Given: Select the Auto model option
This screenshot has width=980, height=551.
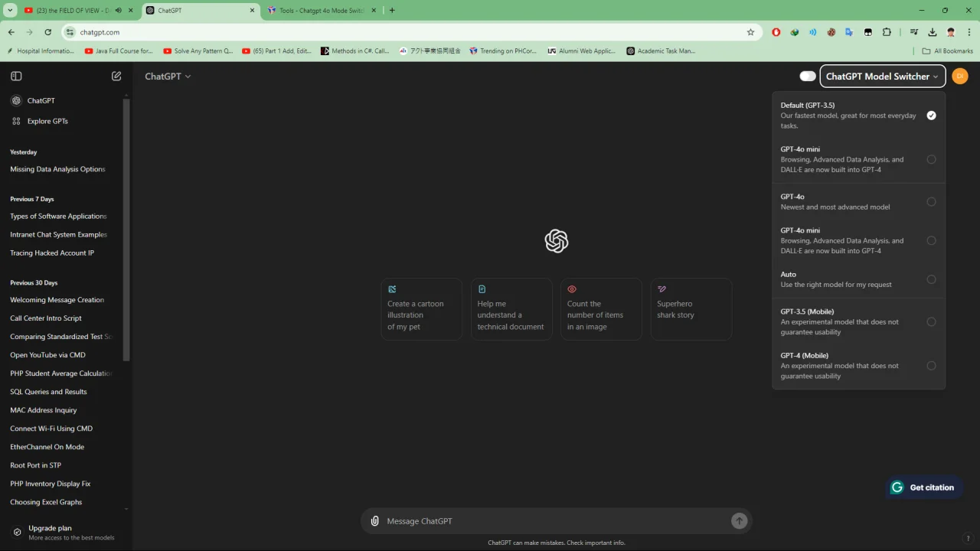Looking at the screenshot, I should click(858, 279).
